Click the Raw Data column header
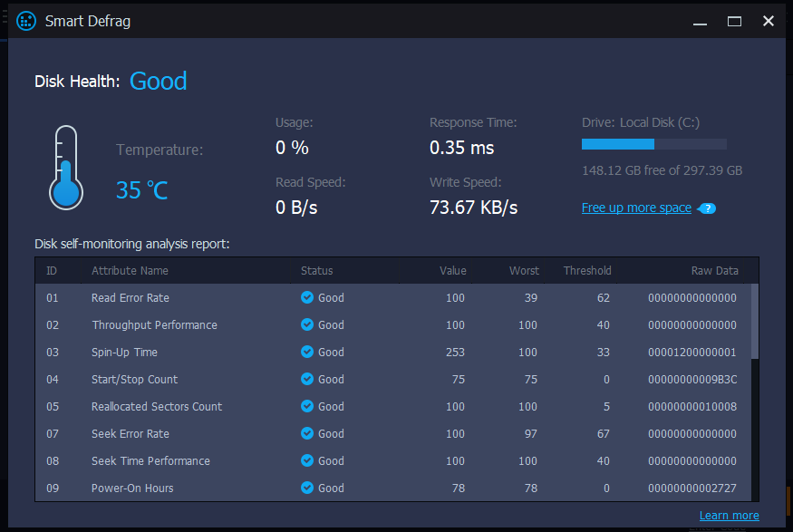 714,270
